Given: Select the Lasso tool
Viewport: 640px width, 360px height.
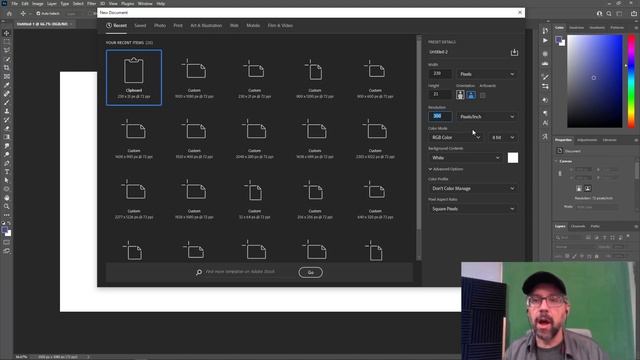Looking at the screenshot, I should 7,50.
